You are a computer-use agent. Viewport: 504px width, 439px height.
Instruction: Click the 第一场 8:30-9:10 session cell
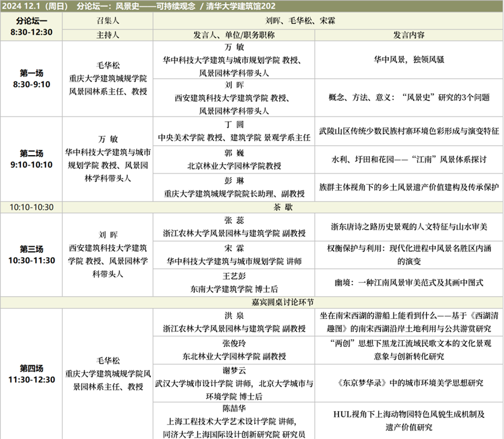point(31,79)
